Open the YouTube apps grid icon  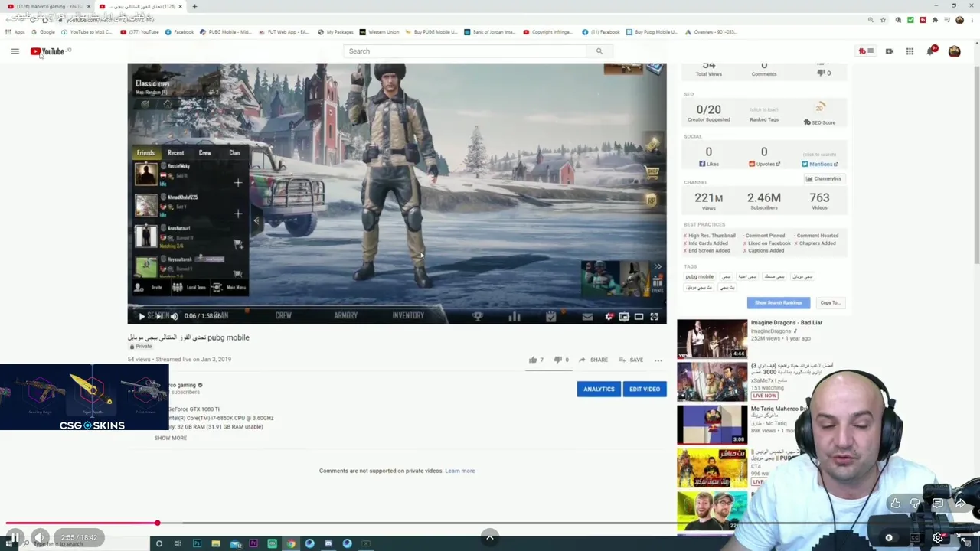coord(910,51)
